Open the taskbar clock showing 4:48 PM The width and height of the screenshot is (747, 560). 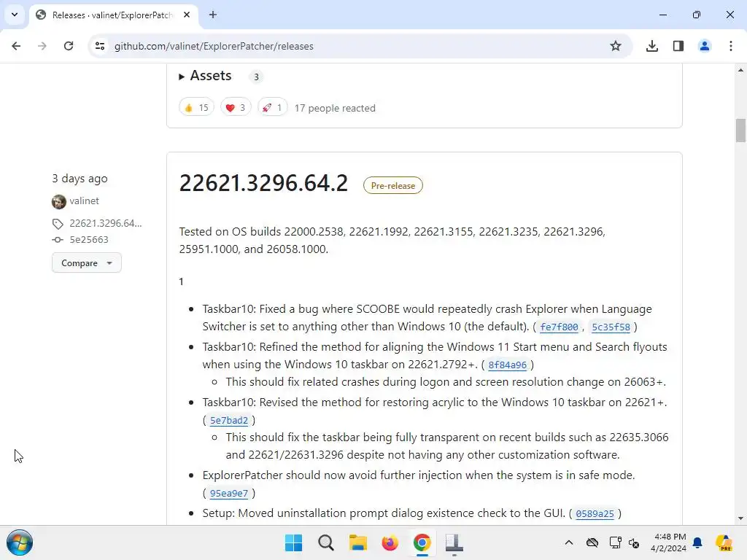pos(669,542)
